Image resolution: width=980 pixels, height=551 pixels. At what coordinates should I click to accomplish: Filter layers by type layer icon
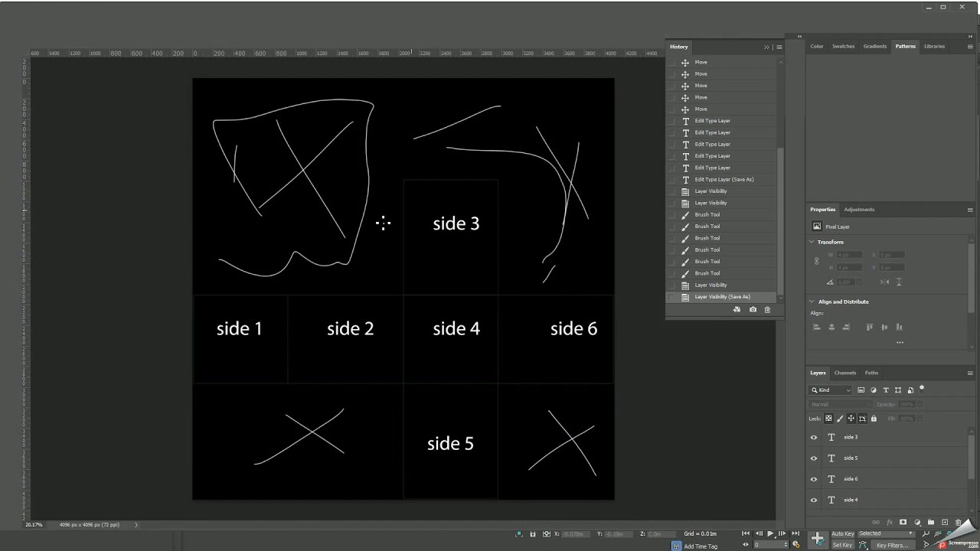(x=886, y=390)
